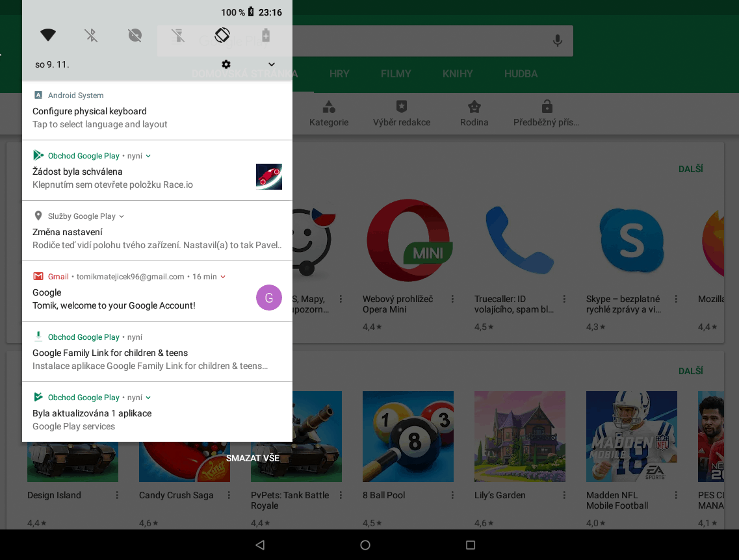Switch to the KNIHY tab
This screenshot has width=739, height=560.
(x=458, y=74)
